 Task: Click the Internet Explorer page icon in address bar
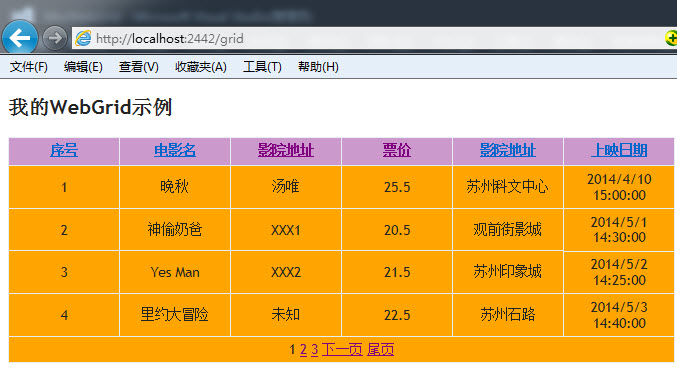[83, 38]
